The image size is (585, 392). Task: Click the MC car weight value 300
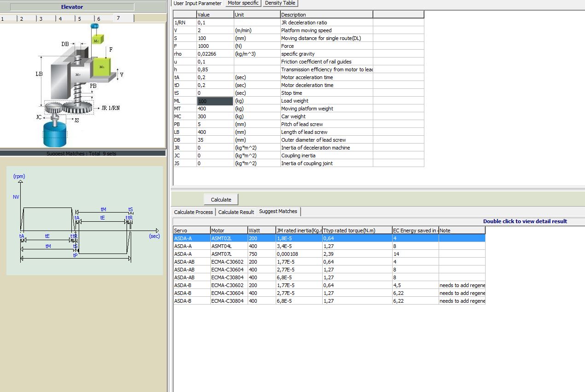(215, 116)
